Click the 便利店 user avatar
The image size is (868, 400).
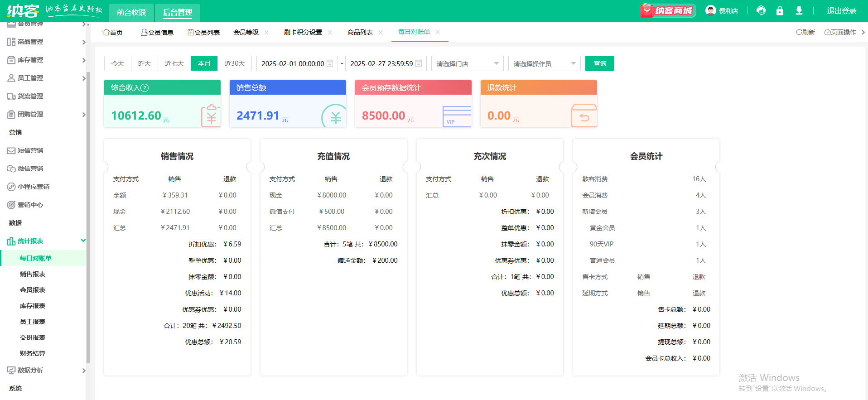[x=711, y=10]
